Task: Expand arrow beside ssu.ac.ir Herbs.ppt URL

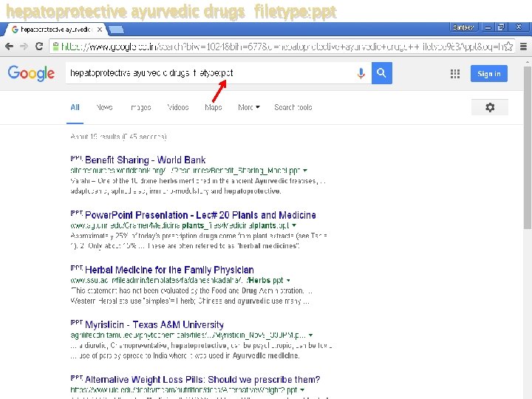Action: tap(288, 280)
